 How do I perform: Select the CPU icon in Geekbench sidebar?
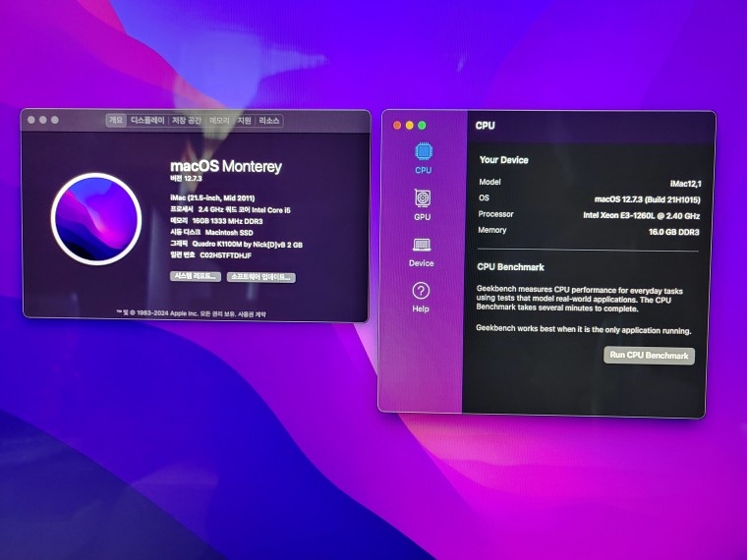423,152
